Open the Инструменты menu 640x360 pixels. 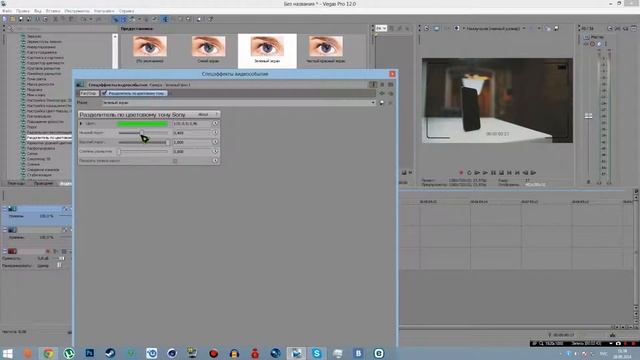(77, 11)
